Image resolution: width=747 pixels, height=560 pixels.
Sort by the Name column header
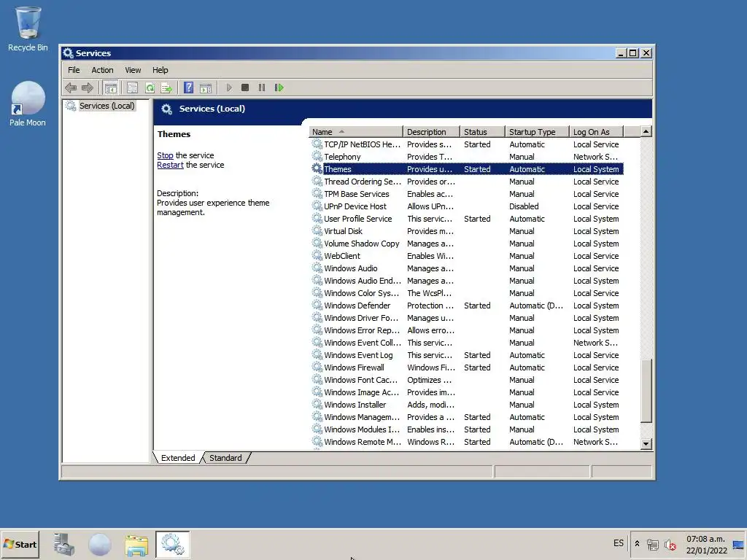tap(355, 132)
